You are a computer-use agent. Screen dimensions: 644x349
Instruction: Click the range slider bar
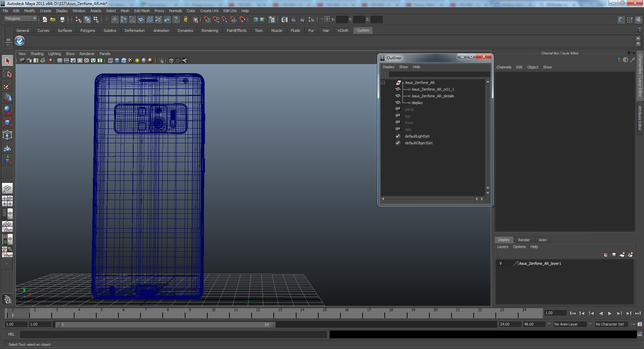pos(166,325)
